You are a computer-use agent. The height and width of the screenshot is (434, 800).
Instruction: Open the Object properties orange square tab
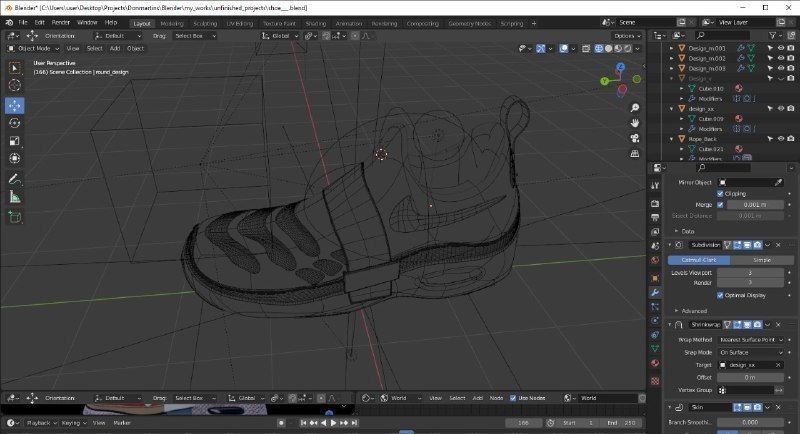point(655,278)
